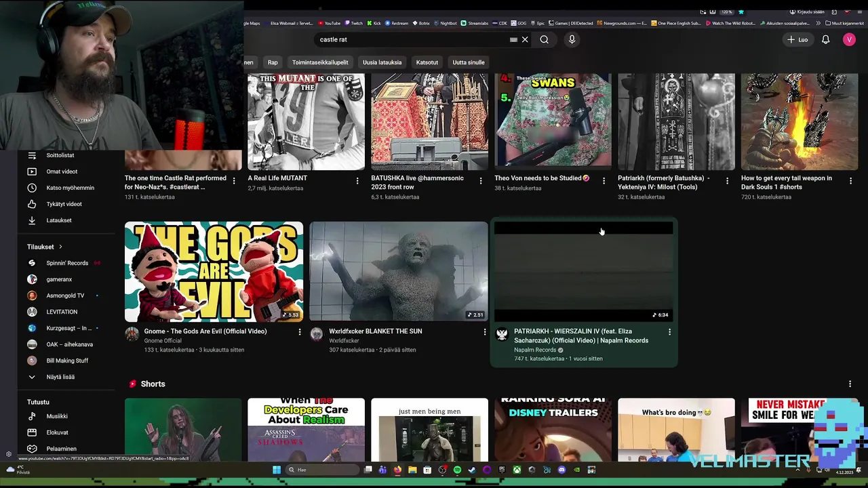Open Pelaaminen in the Tutustu section
Image resolution: width=868 pixels, height=488 pixels.
61,449
